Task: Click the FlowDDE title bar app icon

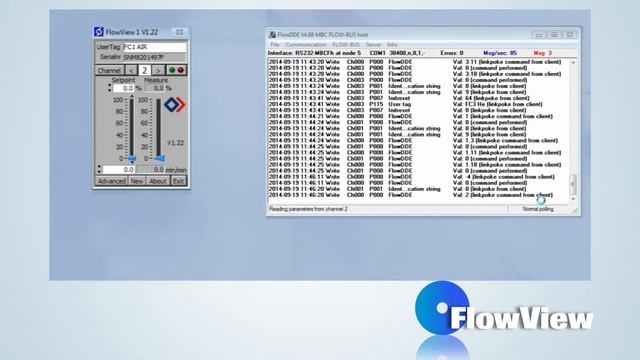Action: coord(272,35)
